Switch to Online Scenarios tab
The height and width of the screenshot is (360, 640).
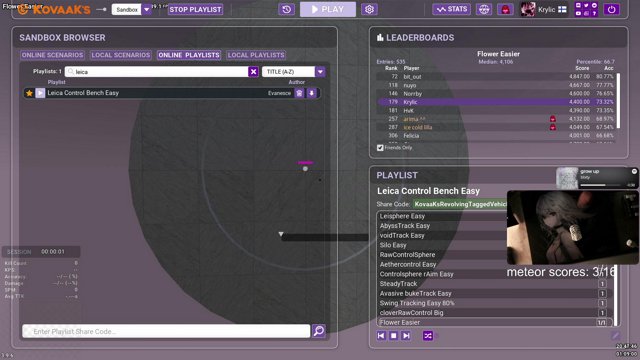tap(52, 55)
